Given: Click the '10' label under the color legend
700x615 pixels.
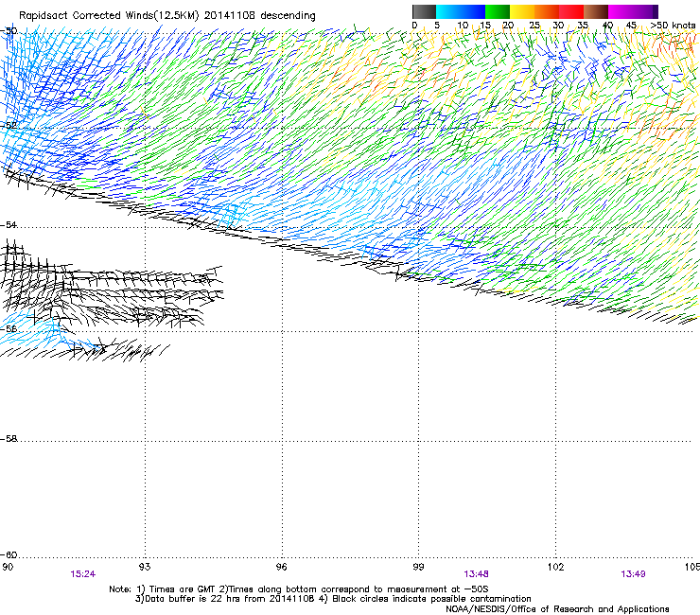Looking at the screenshot, I should click(463, 26).
